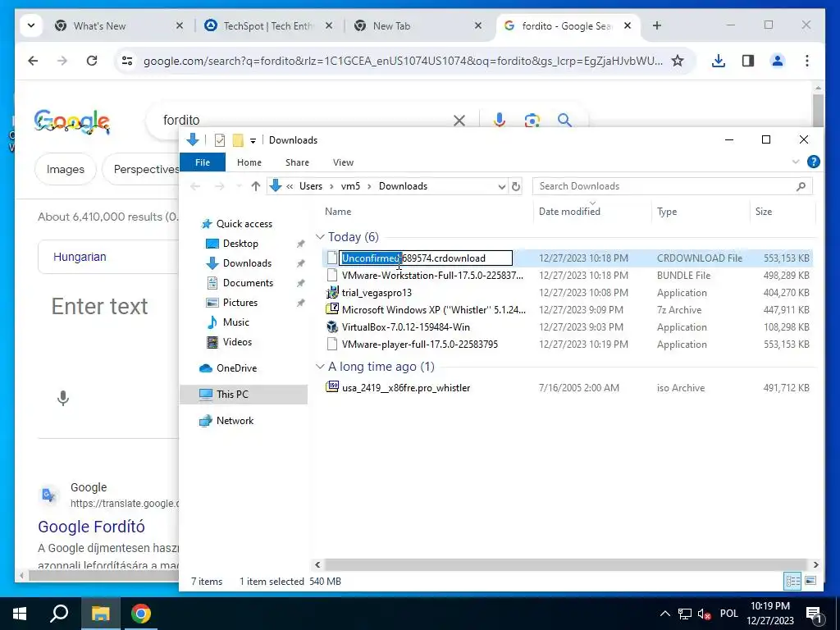Click the muted volume tray icon

pyautogui.click(x=705, y=614)
